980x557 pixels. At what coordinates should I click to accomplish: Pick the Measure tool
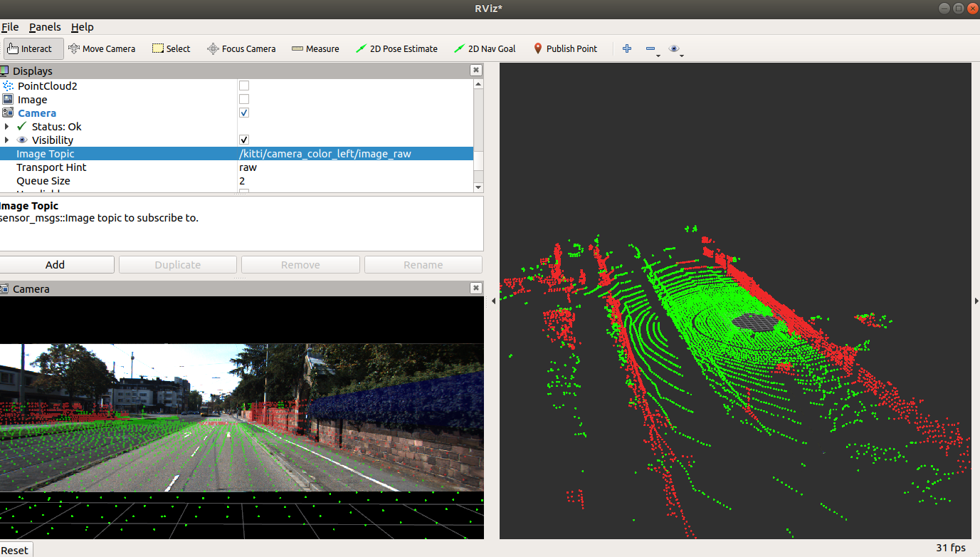click(315, 48)
